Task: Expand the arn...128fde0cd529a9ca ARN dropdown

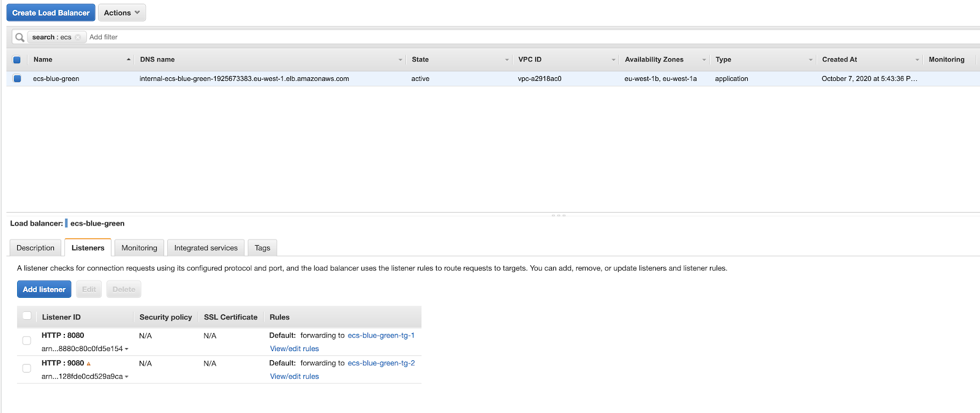Action: coord(127,377)
